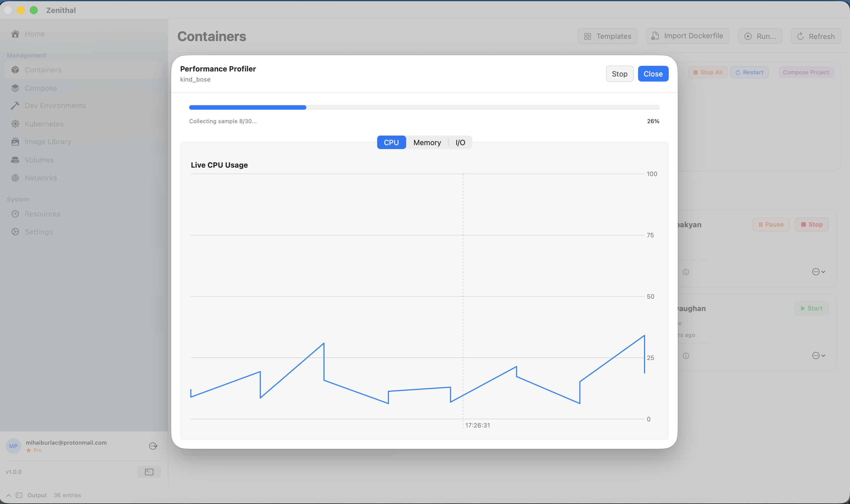The image size is (850, 504).
Task: Click the Image Library icon
Action: 15,142
